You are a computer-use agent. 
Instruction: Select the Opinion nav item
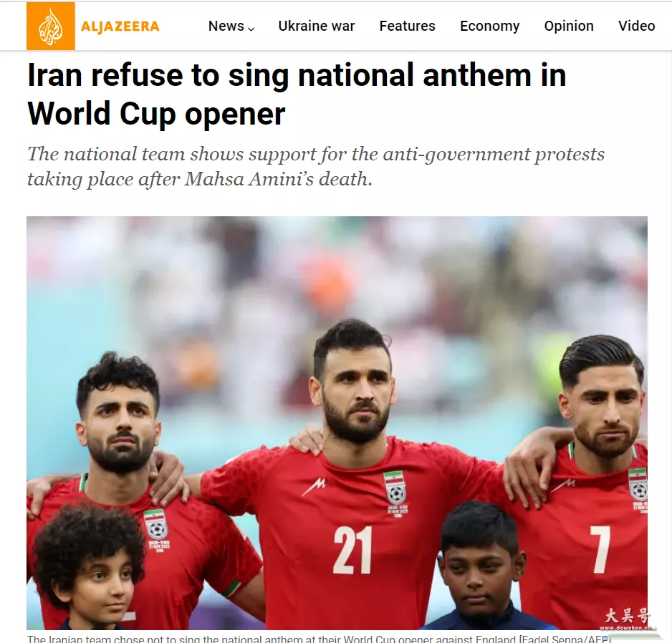(569, 26)
